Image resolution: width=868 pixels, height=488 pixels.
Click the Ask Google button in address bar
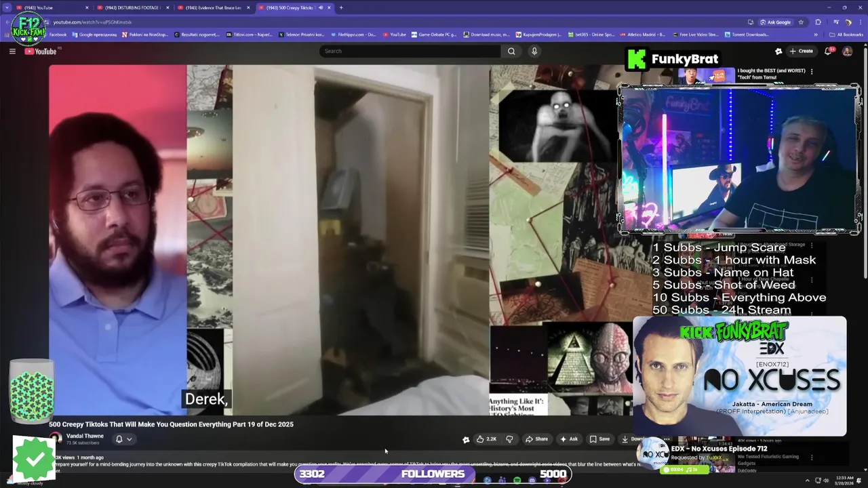775,22
